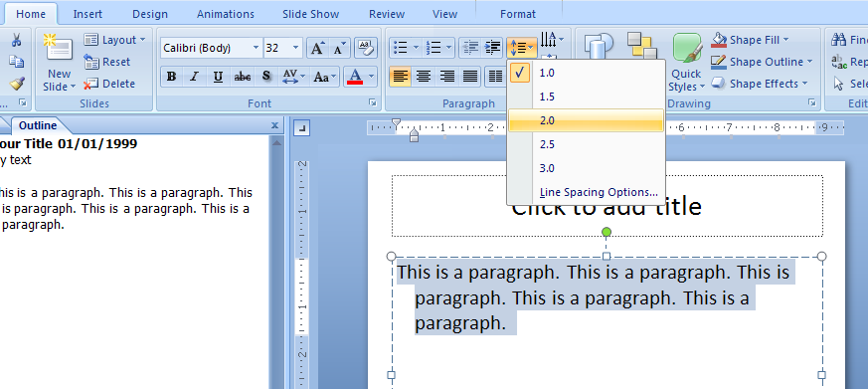Apply the red Font Color A
Viewport: 868px width, 389px height.
click(x=355, y=77)
